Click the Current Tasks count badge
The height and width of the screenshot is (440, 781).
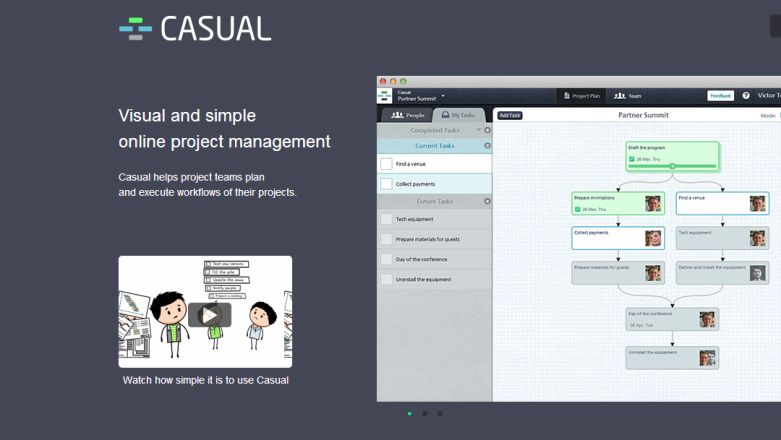(487, 146)
